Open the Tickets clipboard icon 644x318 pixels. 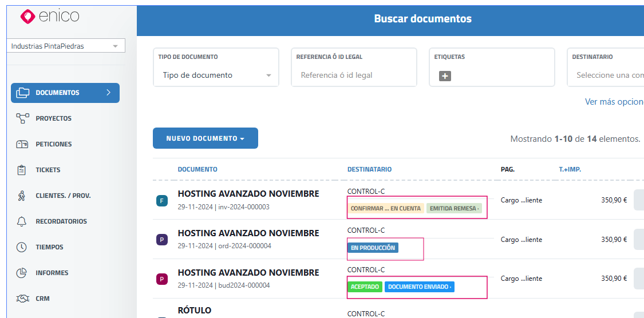coord(22,170)
